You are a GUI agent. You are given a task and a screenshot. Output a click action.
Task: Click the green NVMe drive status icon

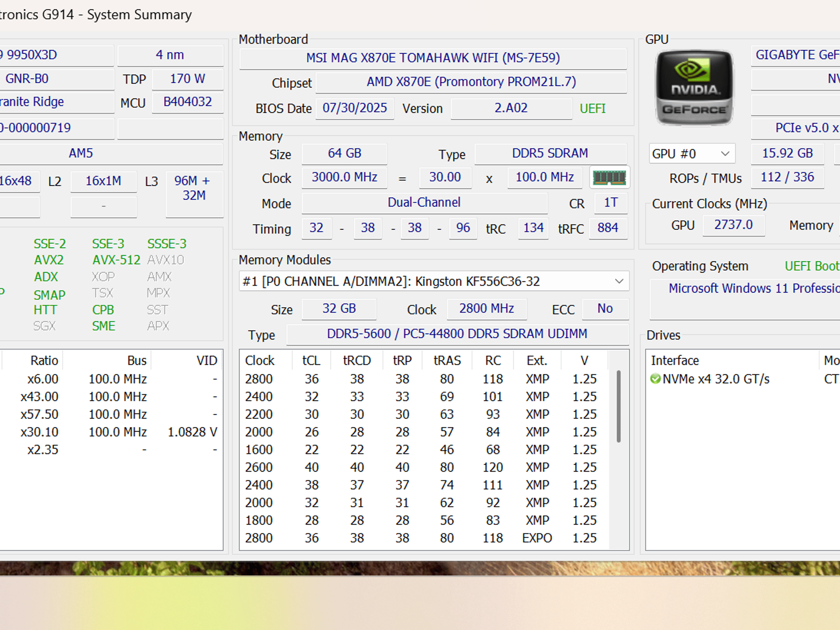[655, 379]
